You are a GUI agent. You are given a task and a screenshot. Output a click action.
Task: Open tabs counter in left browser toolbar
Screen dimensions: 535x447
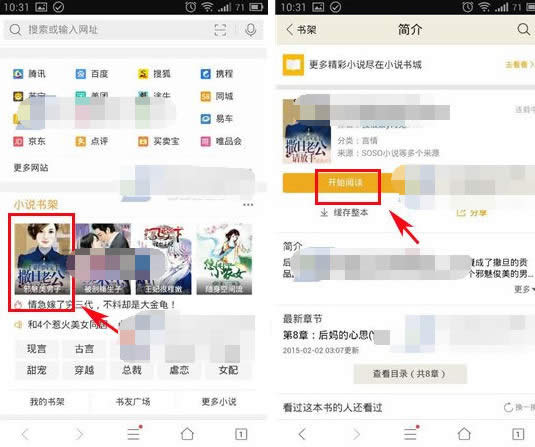(x=241, y=434)
